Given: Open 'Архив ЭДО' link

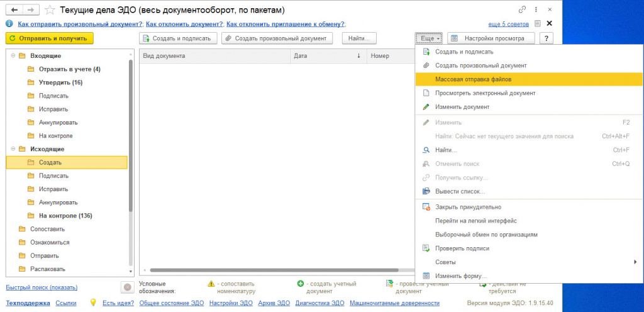Looking at the screenshot, I should (x=274, y=303).
